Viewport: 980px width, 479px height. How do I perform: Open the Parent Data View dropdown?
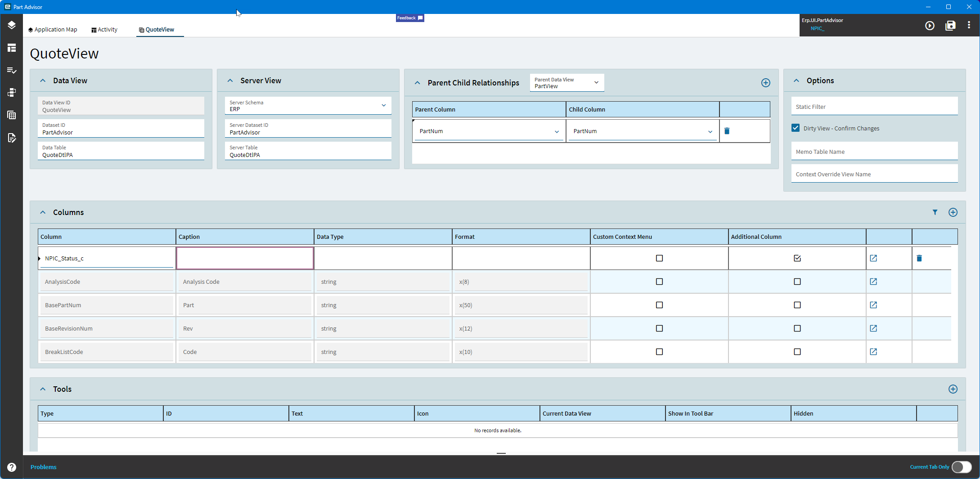tap(596, 82)
